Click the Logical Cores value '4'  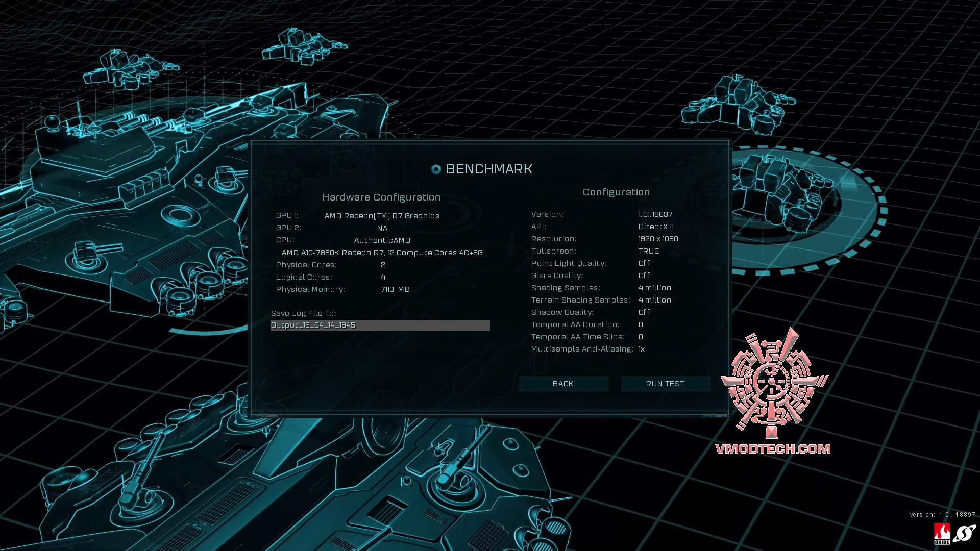[x=383, y=277]
